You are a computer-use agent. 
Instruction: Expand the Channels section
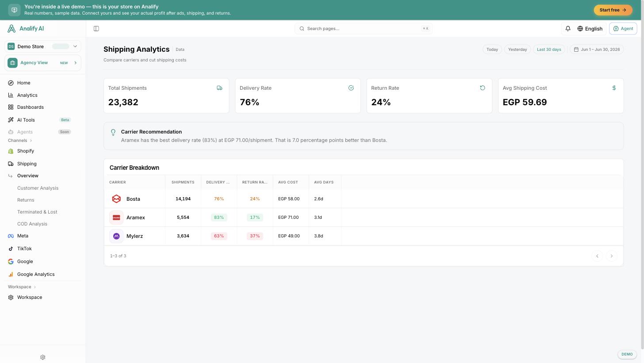point(20,141)
